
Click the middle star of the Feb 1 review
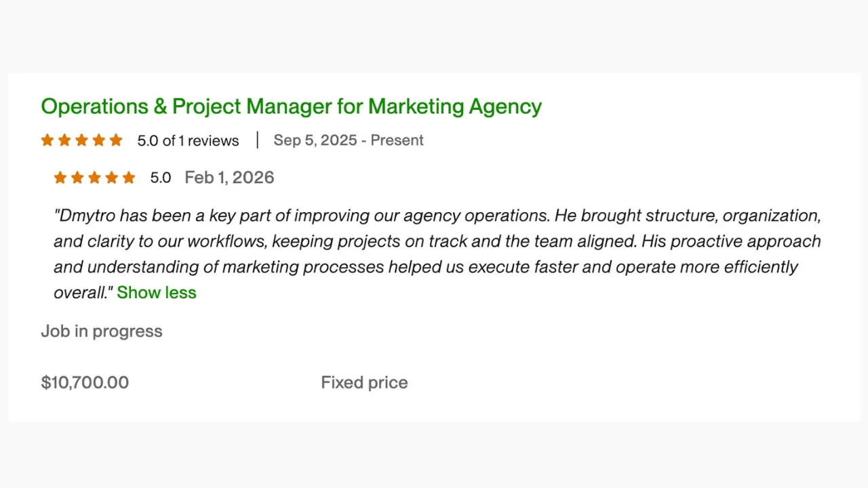coord(94,177)
